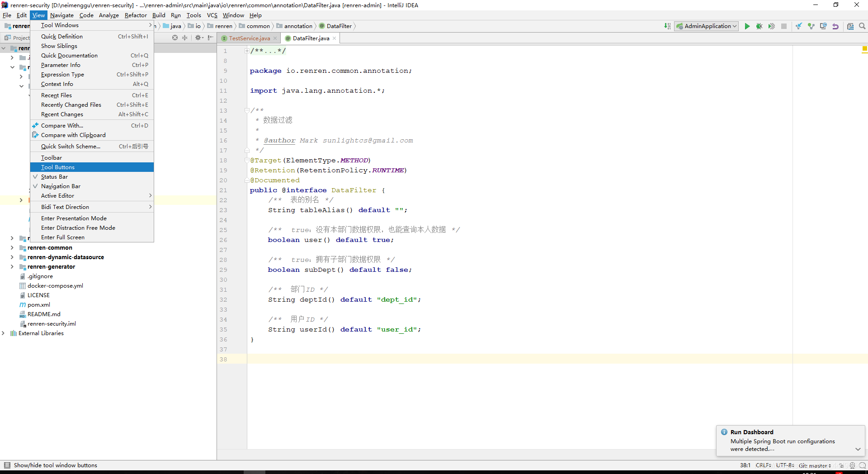Expand Bidi Text Direction submenu
Image resolution: width=868 pixels, height=474 pixels.
92,207
